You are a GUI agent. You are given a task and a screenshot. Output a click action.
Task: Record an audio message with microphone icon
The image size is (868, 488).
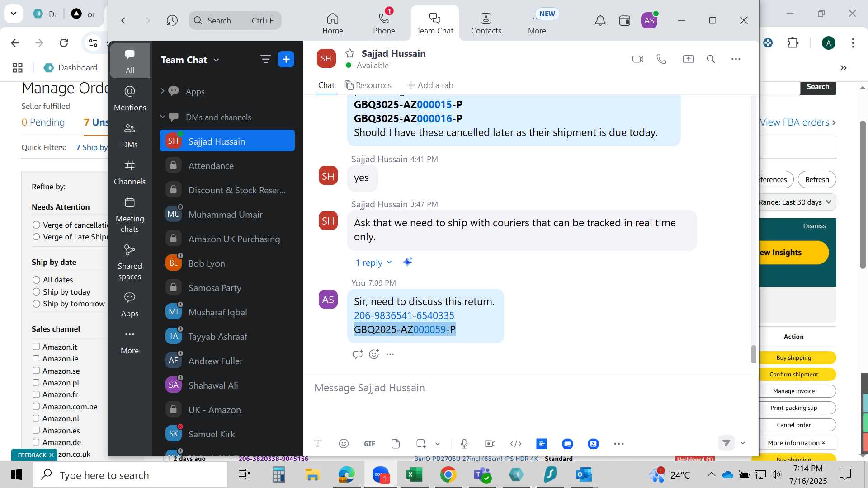[x=464, y=444]
